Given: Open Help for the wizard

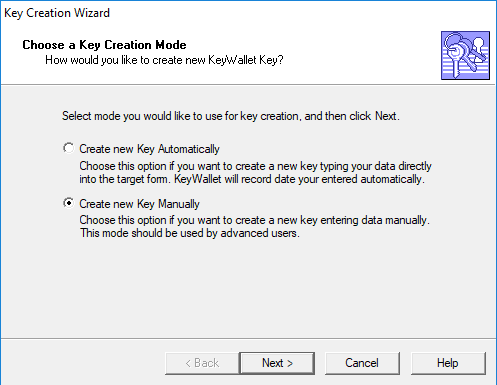Looking at the screenshot, I should [x=448, y=363].
